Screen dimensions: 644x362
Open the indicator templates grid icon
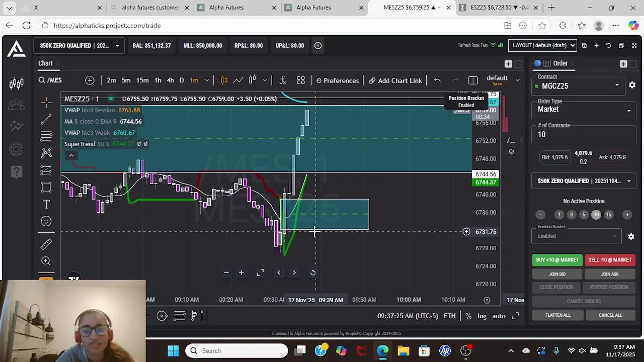[301, 80]
